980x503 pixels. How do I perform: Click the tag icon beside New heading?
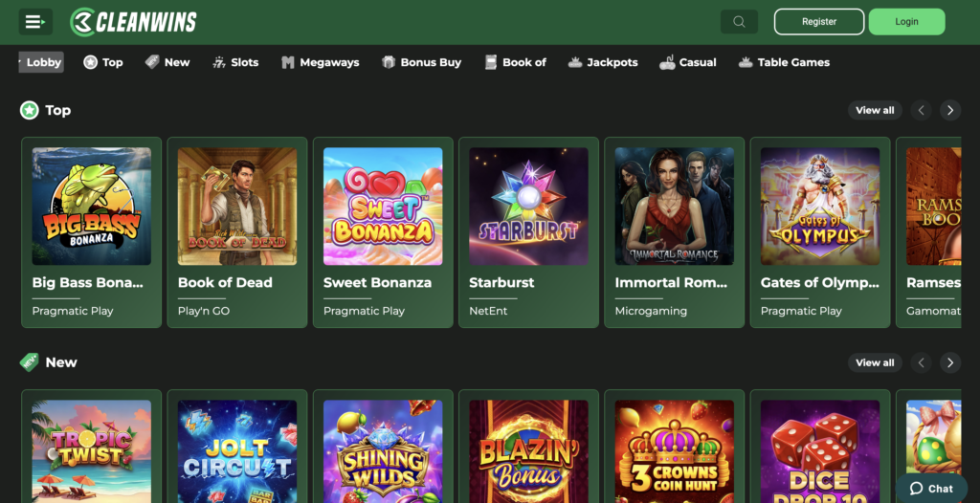(x=30, y=361)
